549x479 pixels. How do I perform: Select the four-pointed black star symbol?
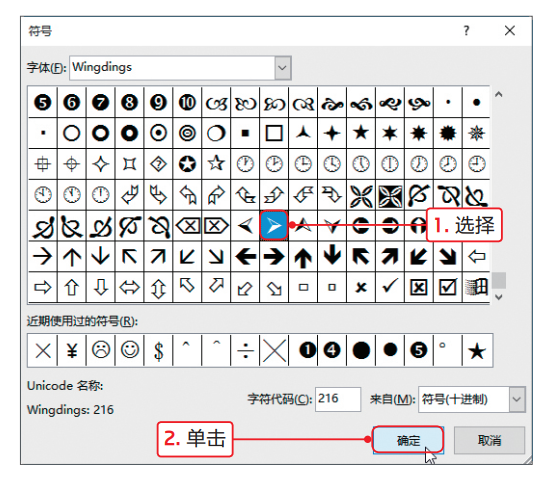click(332, 133)
